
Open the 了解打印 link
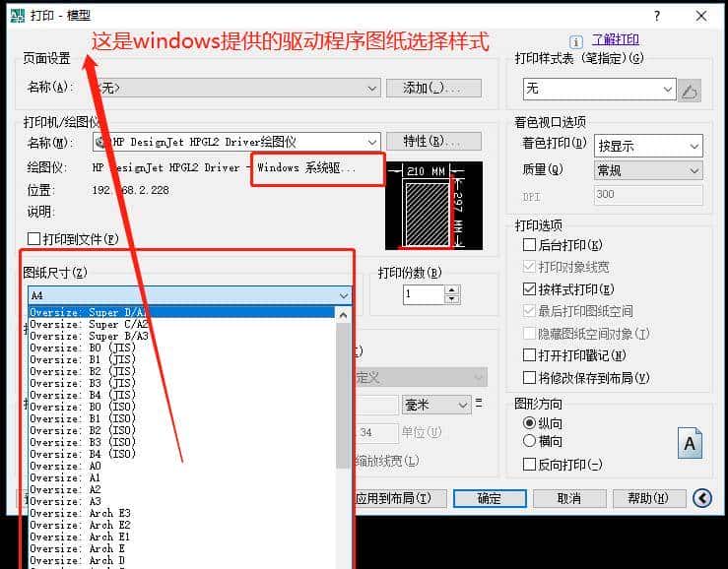[615, 40]
